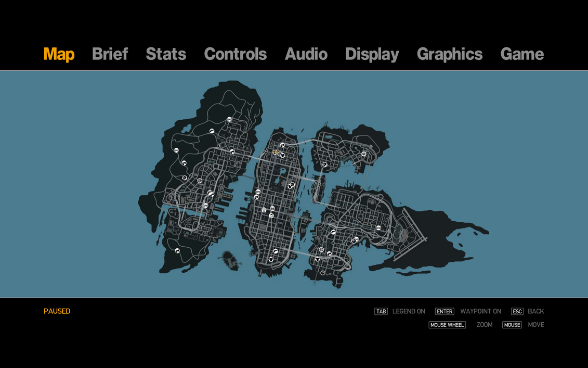588x368 pixels.
Task: Select the lone icon at west island's southern end
Action: [177, 251]
